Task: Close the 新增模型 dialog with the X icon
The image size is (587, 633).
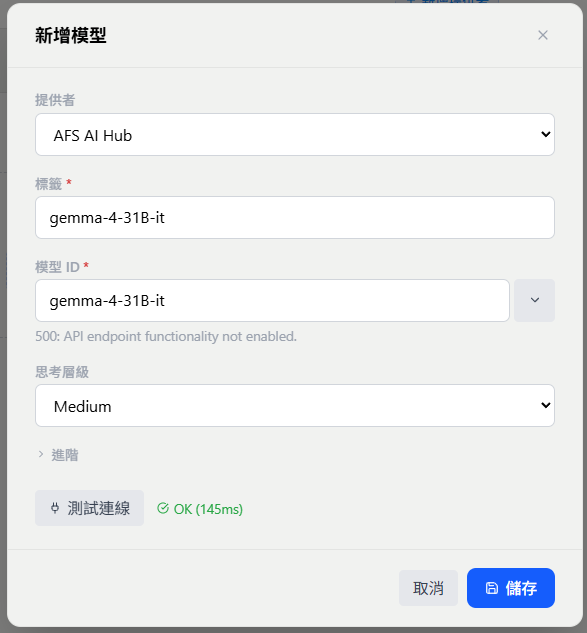Action: coord(543,35)
